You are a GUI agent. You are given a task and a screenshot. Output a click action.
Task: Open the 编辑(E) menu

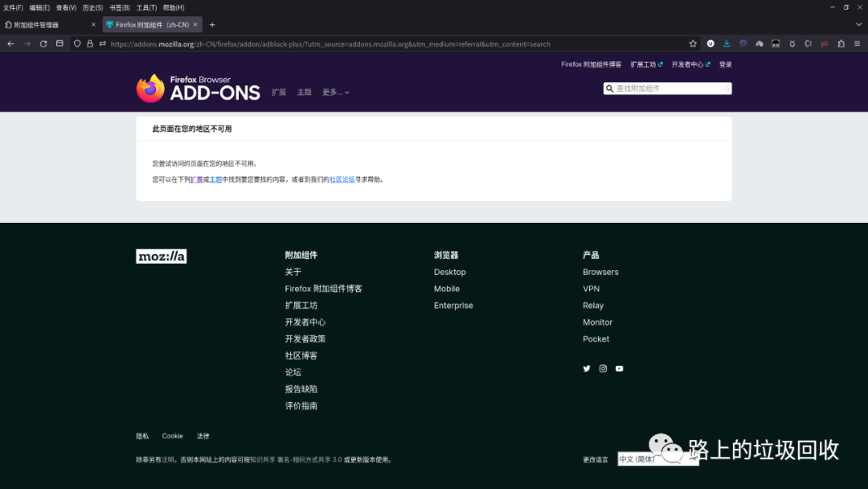click(39, 8)
